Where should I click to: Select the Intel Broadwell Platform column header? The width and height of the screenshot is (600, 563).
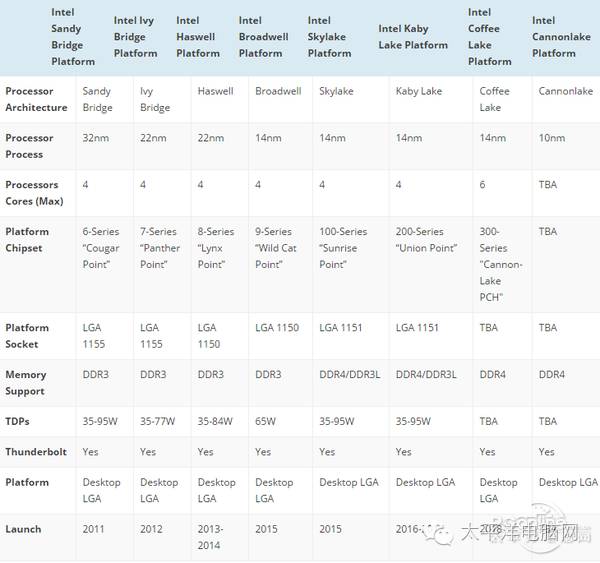click(263, 37)
